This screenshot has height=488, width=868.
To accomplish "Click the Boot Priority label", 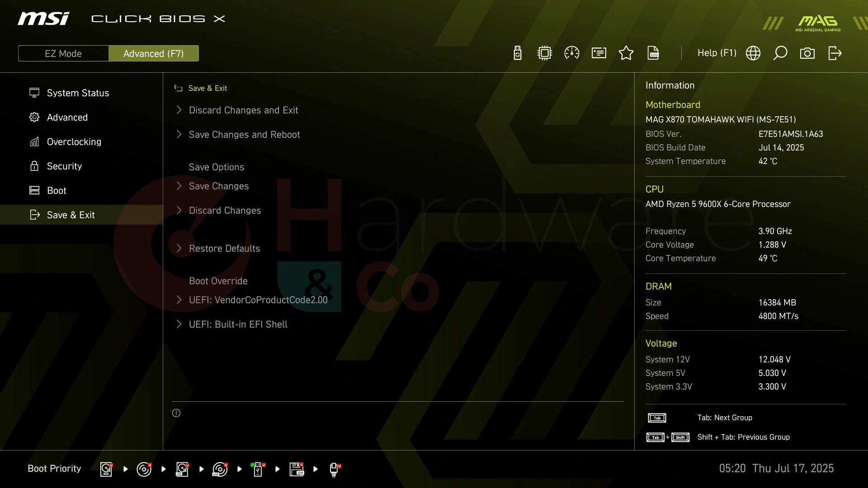I will pos(54,469).
